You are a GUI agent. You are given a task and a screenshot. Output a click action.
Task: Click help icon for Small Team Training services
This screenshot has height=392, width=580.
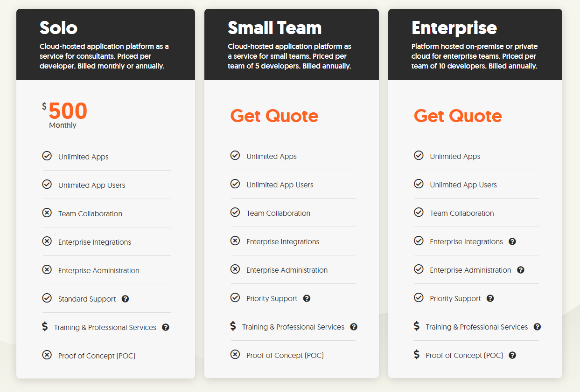point(354,327)
